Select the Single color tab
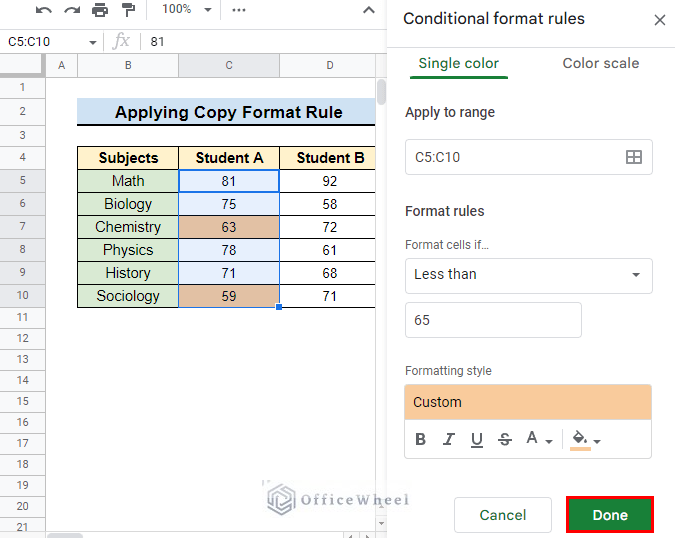The height and width of the screenshot is (538, 675). pos(458,63)
